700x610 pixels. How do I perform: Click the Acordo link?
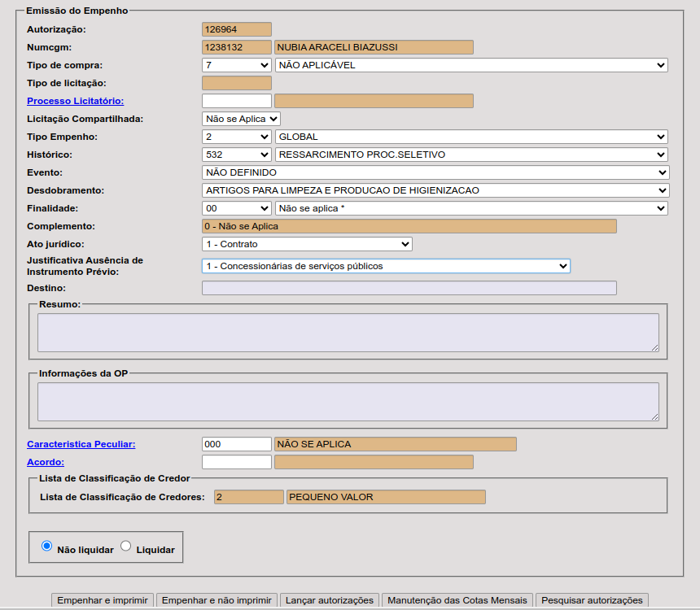[46, 462]
